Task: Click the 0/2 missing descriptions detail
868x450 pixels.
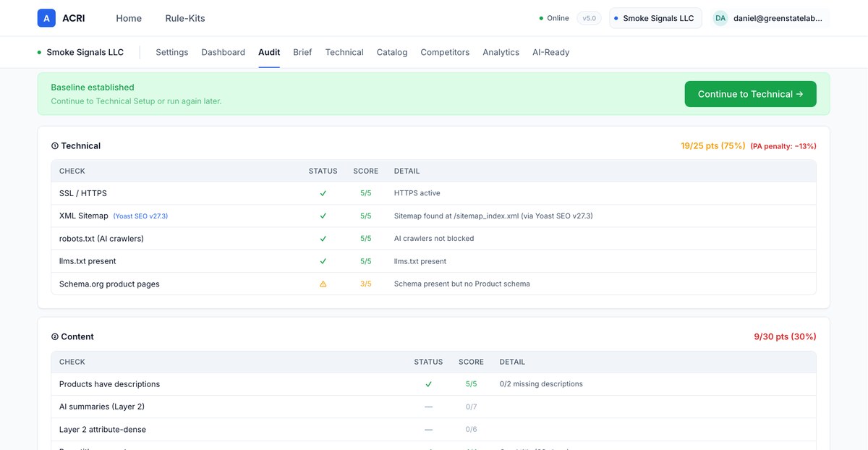Action: (541, 384)
